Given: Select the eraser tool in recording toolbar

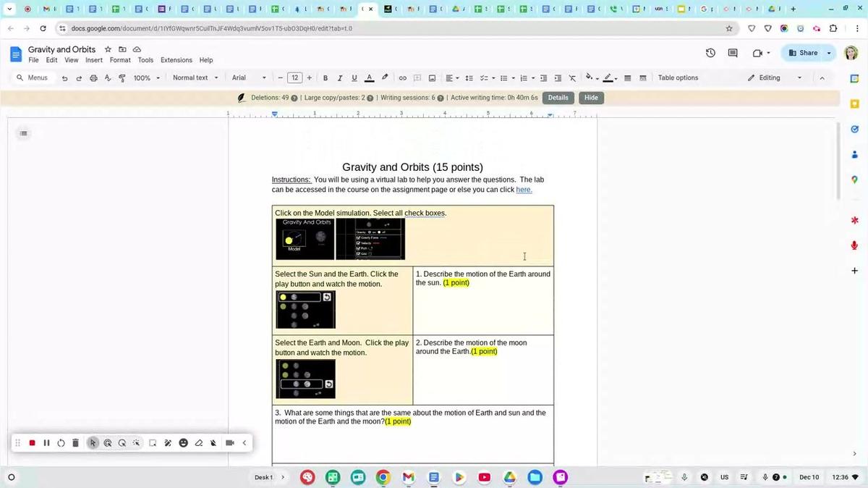Looking at the screenshot, I should [199, 443].
